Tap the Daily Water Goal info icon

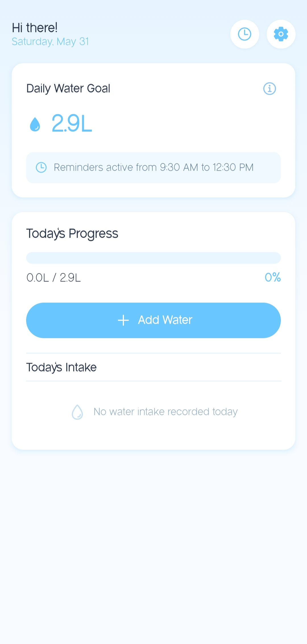tap(269, 89)
